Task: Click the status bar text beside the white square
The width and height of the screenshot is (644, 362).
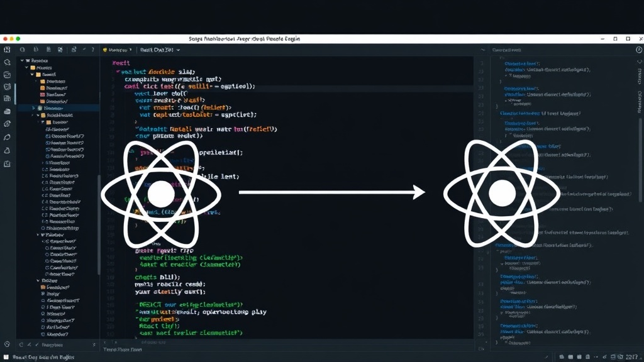Action: (x=43, y=357)
